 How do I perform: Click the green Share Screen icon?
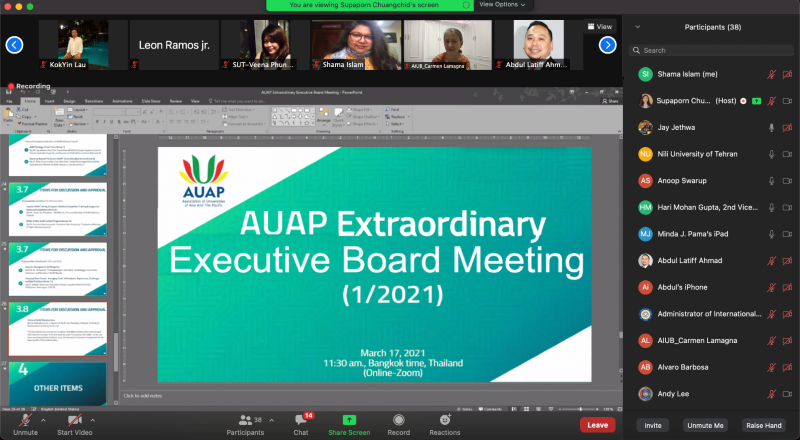coord(349,420)
